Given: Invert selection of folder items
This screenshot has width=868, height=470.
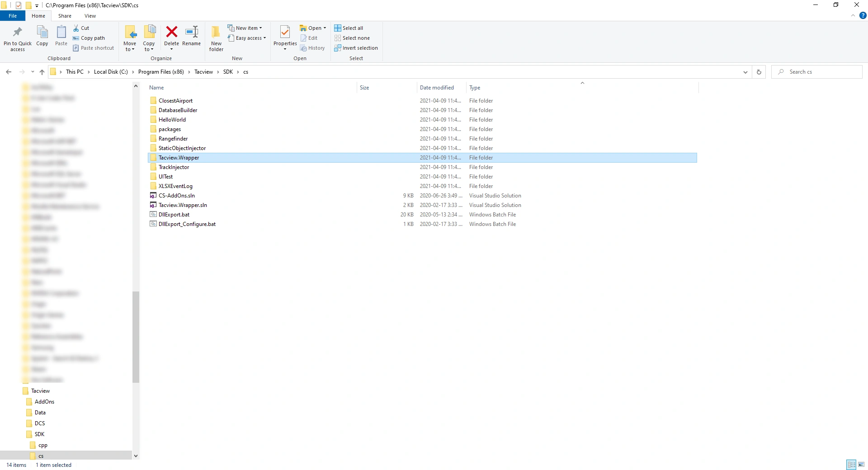Looking at the screenshot, I should 356,48.
